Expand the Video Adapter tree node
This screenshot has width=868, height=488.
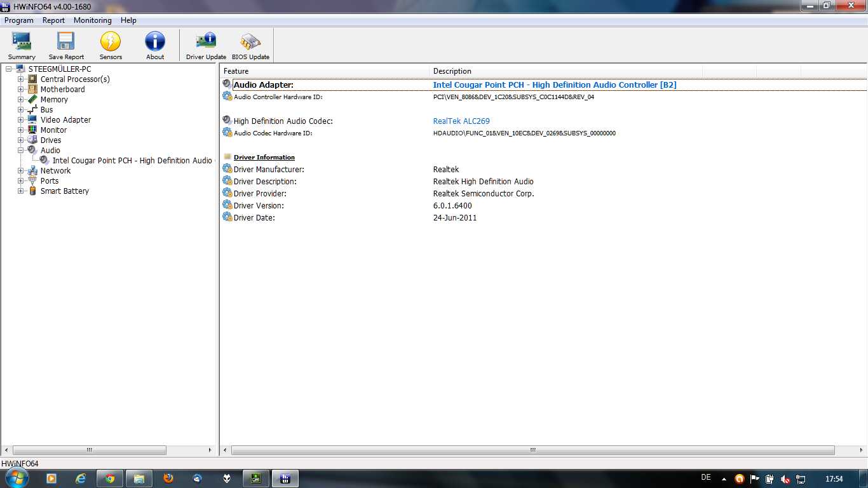(x=20, y=119)
